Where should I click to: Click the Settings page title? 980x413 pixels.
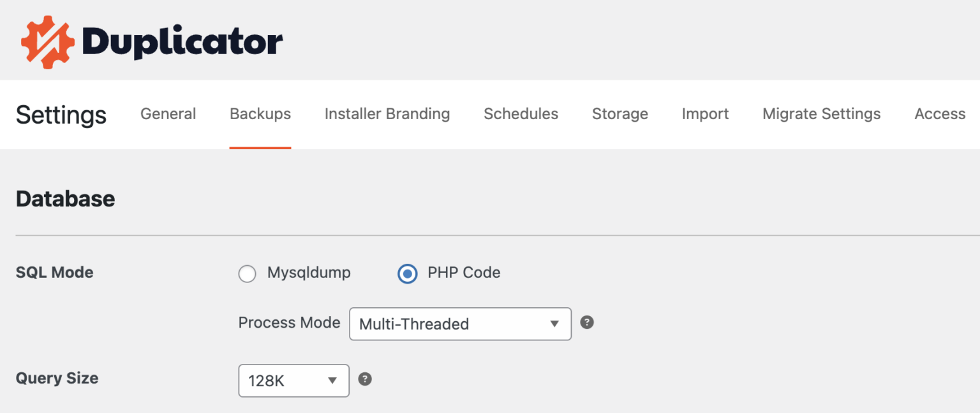(61, 115)
